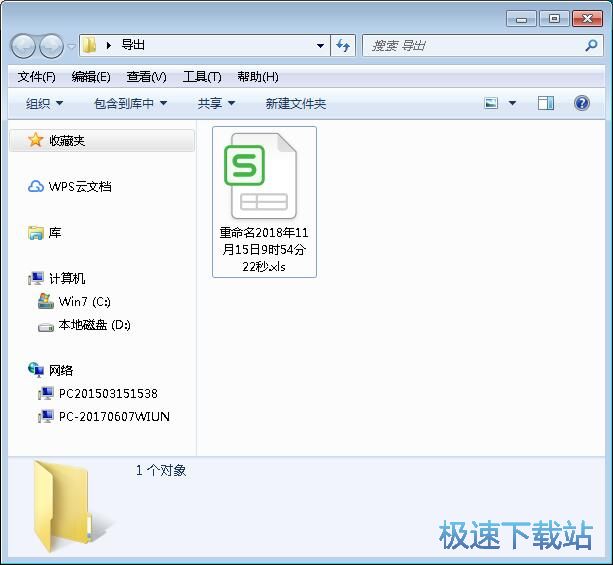Select WPS云文档 in navigation pane
The image size is (613, 565).
tap(80, 187)
